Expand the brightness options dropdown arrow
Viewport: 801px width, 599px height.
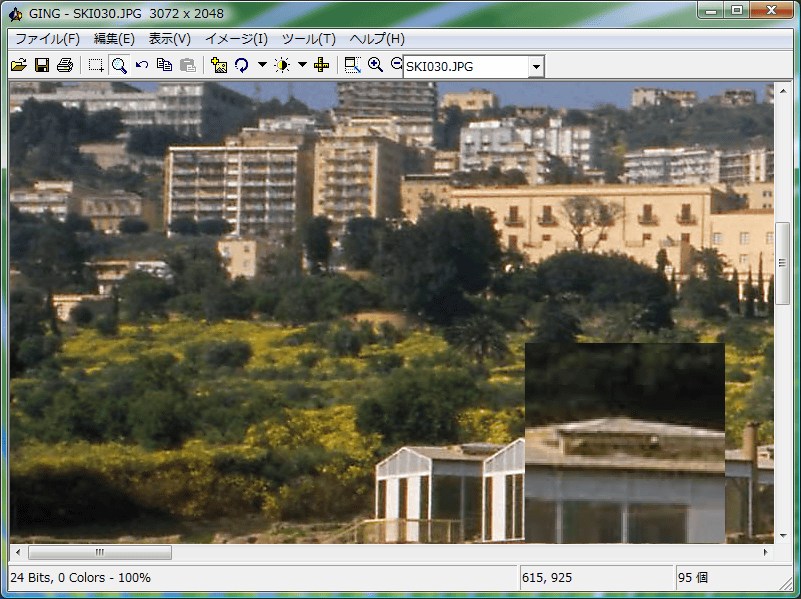pyautogui.click(x=302, y=66)
